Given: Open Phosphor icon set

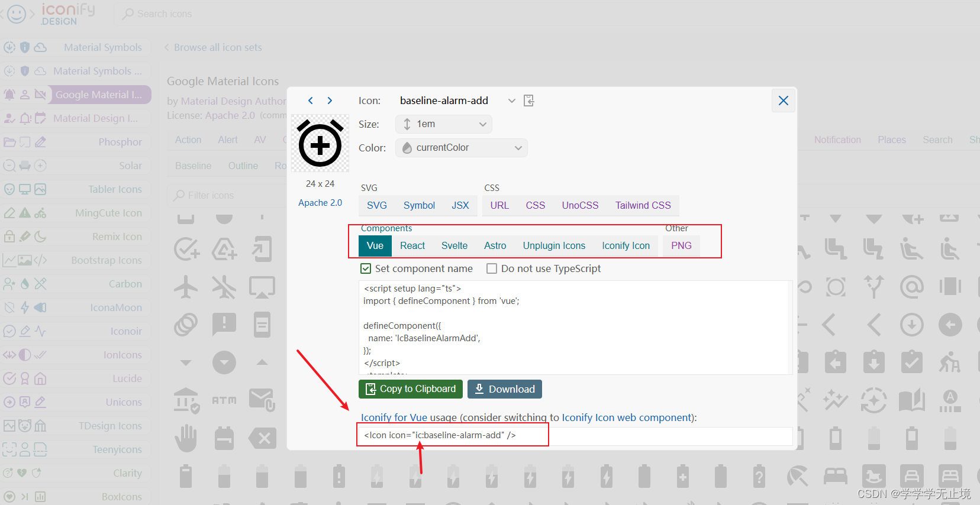Looking at the screenshot, I should point(76,142).
